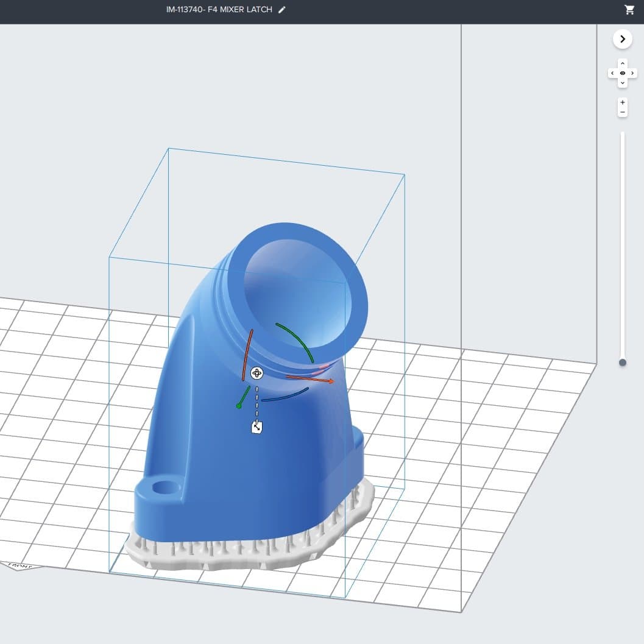Rotate the view down with the down arrow

pos(622,83)
